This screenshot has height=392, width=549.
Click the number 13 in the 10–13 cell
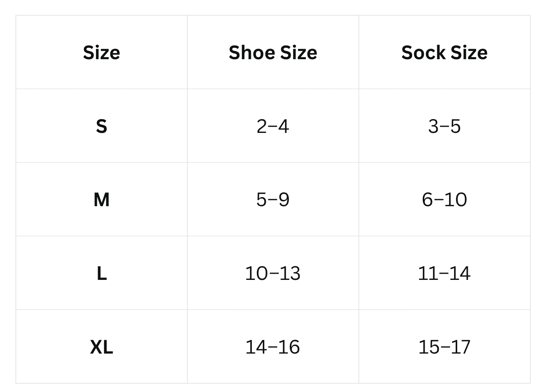pyautogui.click(x=290, y=273)
